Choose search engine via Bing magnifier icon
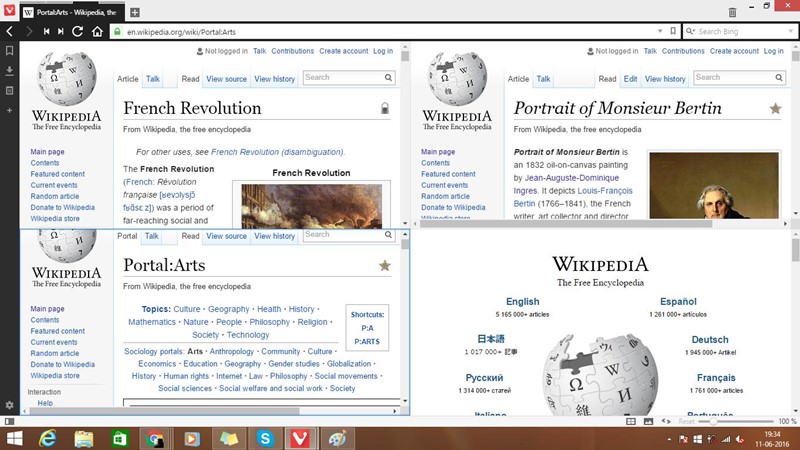 690,31
